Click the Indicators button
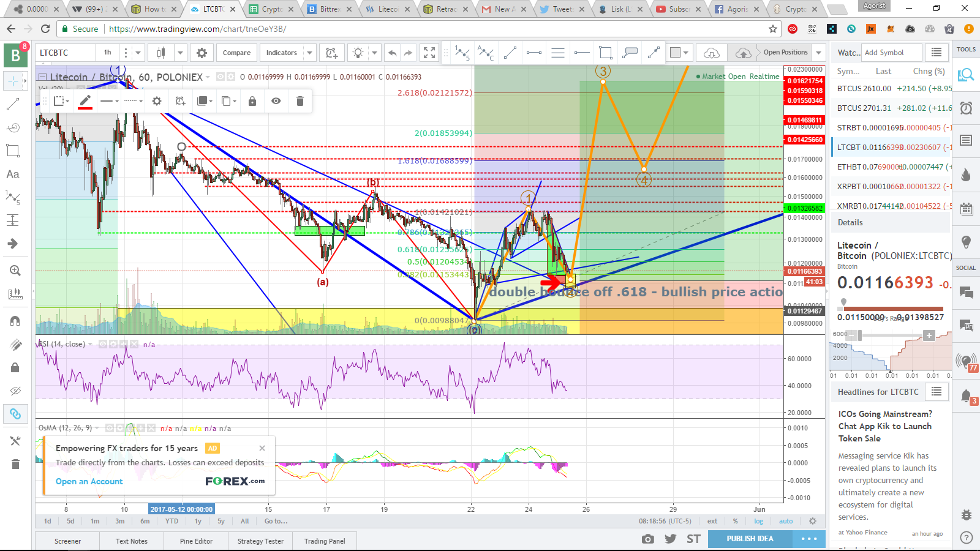This screenshot has height=551, width=980. [x=281, y=53]
